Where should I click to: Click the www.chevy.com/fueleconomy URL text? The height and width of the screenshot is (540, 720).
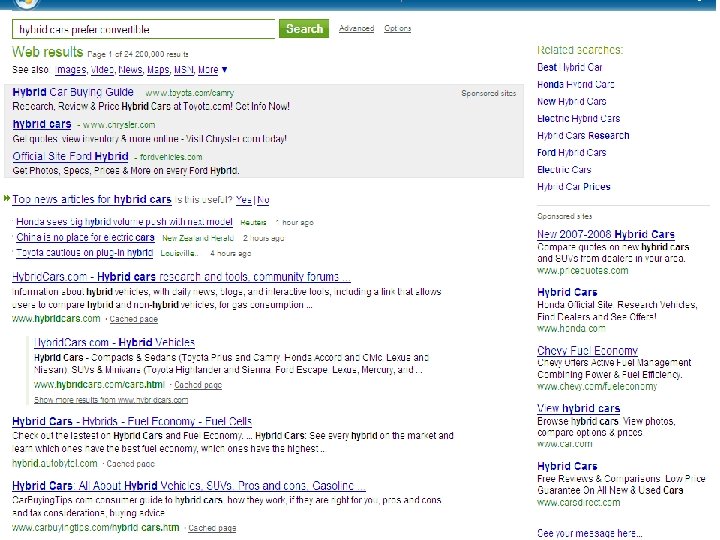click(x=597, y=386)
